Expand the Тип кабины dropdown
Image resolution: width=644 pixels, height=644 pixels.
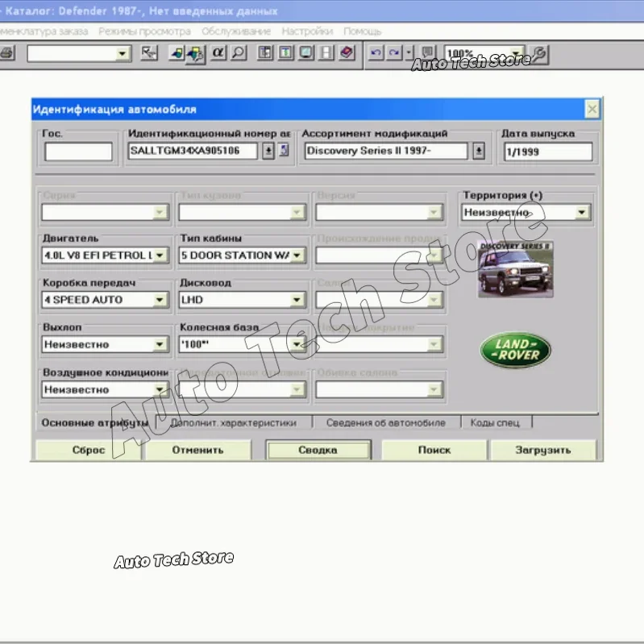tap(297, 255)
